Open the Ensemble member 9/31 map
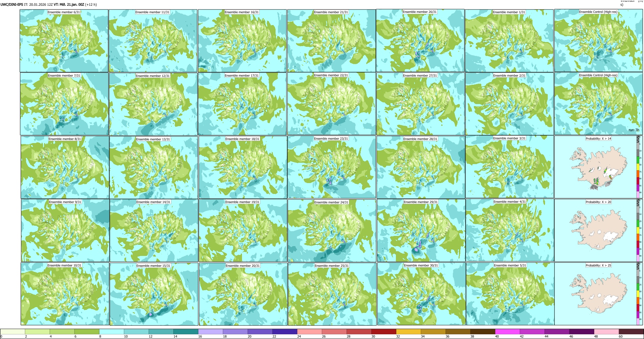 pos(65,230)
